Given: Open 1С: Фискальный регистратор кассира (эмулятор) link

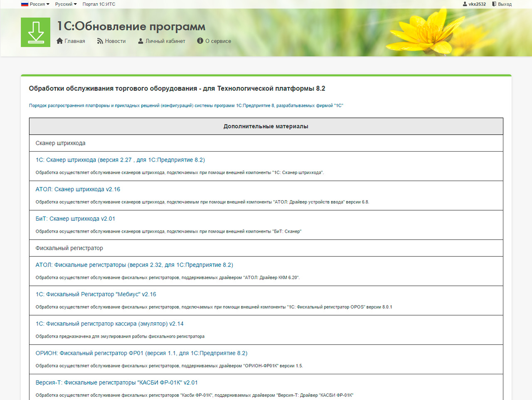Looking at the screenshot, I should [109, 324].
